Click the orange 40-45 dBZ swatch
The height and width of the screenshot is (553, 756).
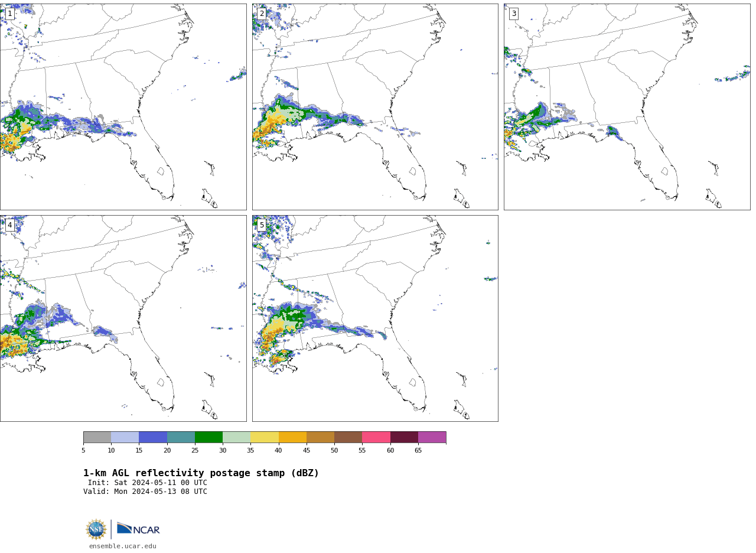[x=292, y=437]
